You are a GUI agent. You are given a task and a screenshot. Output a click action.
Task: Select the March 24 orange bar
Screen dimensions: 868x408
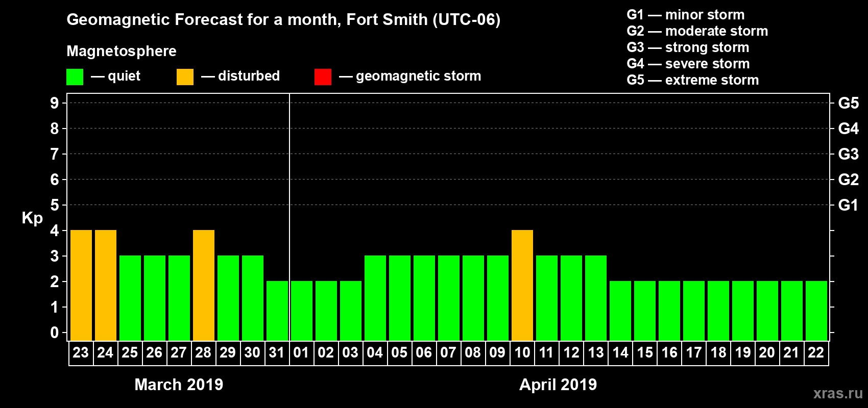pyautogui.click(x=106, y=286)
